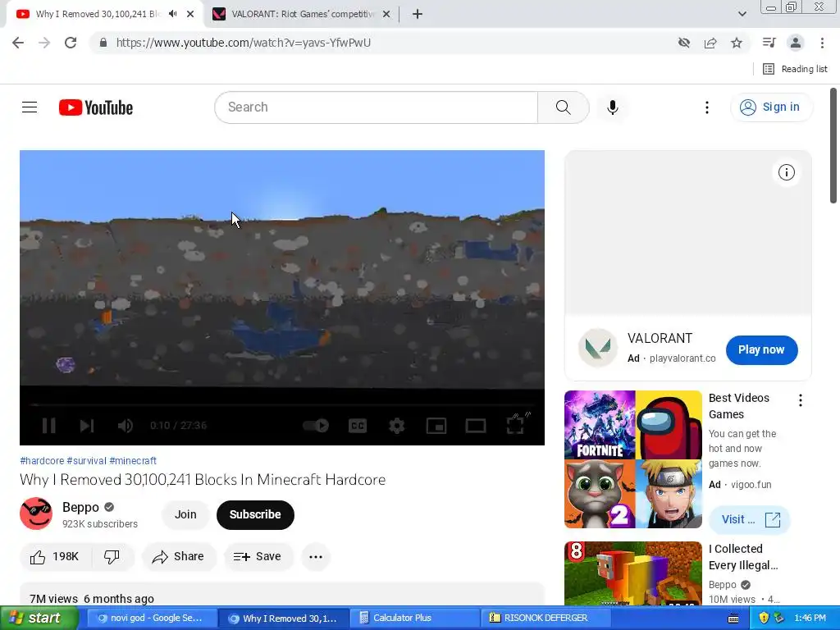Open a new browser tab
The image size is (840, 630).
coord(418,15)
